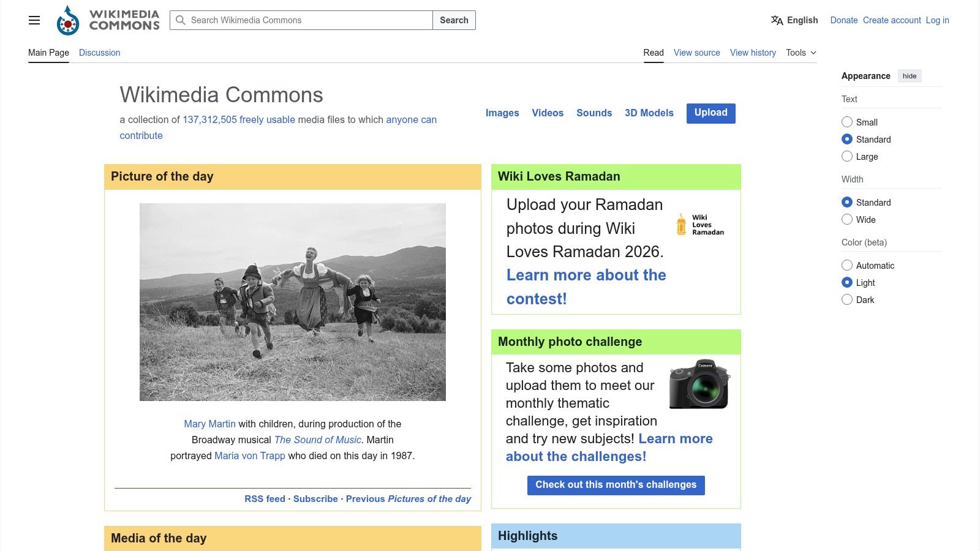Screen dimensions: 980x551
Task: Open the 3D Models link
Action: (649, 113)
